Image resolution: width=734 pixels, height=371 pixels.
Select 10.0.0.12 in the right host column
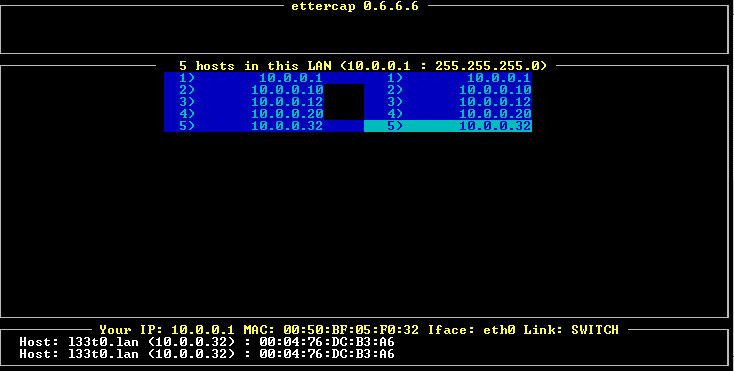click(x=448, y=102)
